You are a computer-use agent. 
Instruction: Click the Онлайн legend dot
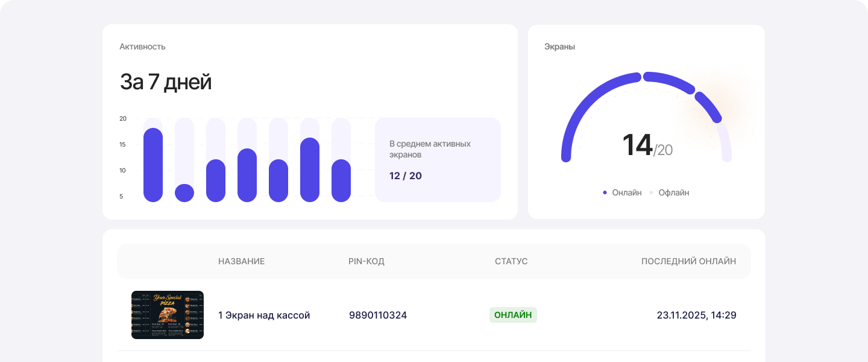coord(605,192)
